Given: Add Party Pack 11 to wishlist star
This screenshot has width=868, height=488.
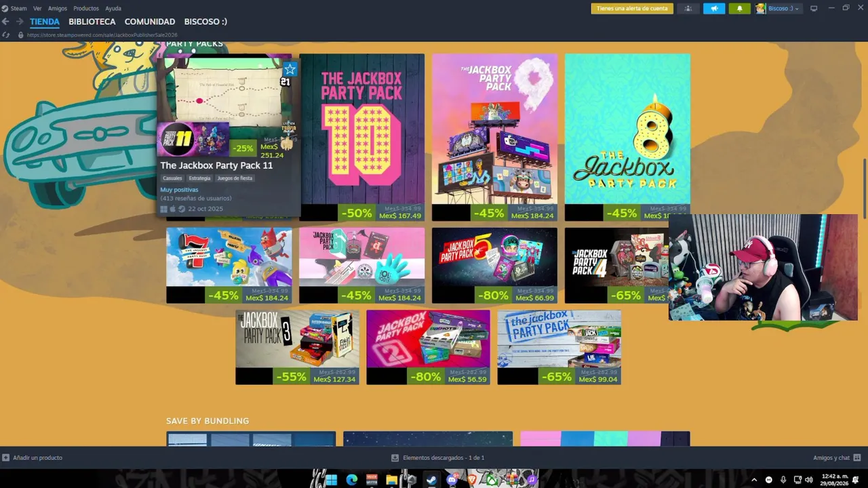Looking at the screenshot, I should [290, 69].
